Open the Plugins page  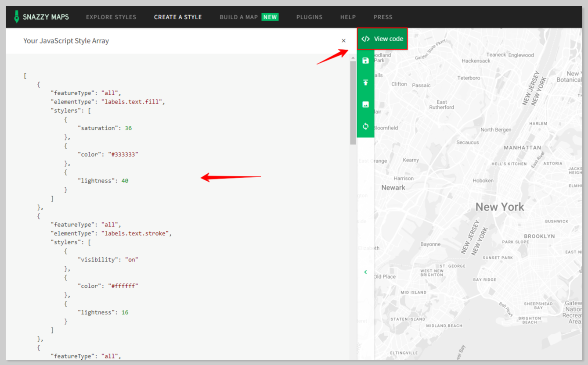click(x=309, y=17)
